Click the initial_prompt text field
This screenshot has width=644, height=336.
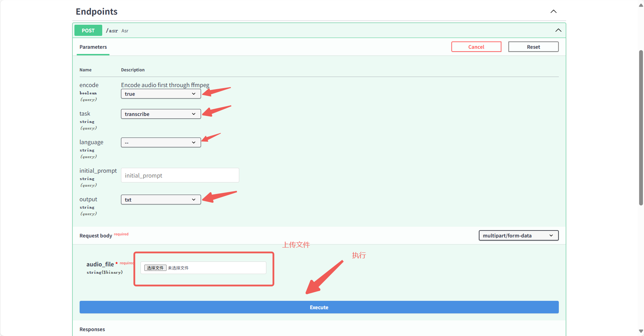point(180,175)
